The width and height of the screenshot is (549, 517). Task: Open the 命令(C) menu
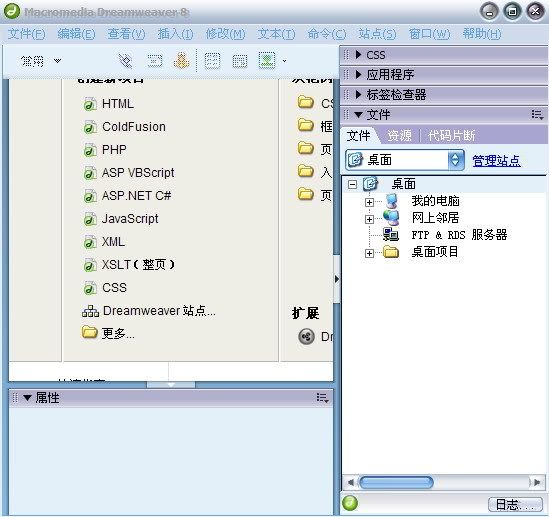click(x=327, y=34)
